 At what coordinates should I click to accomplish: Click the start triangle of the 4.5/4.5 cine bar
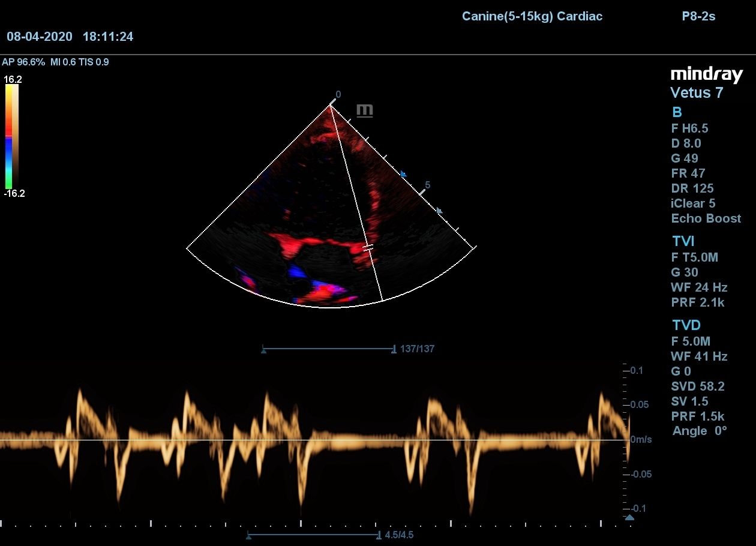(248, 536)
